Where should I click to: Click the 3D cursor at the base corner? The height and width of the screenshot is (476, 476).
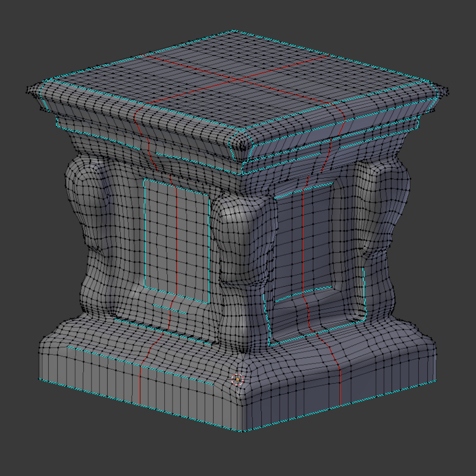click(237, 380)
